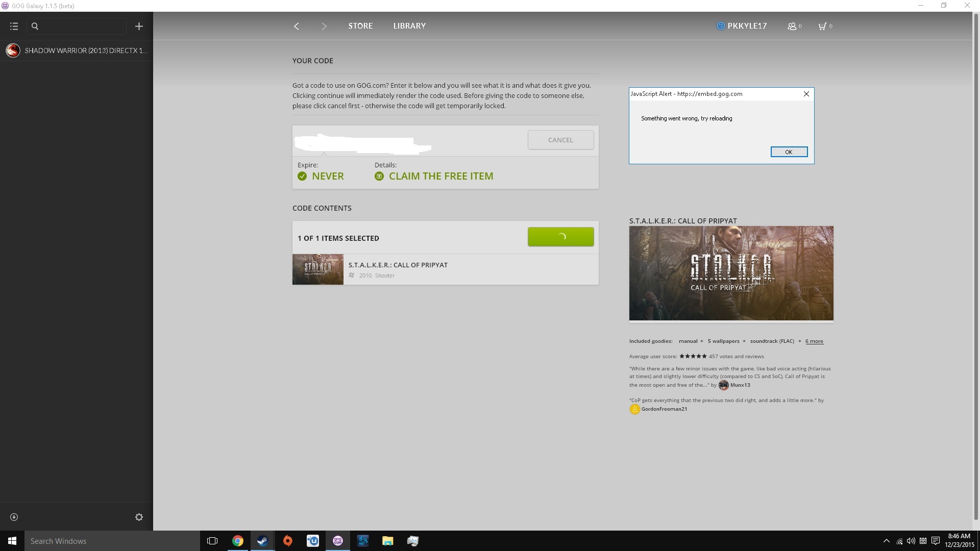This screenshot has height=551, width=980.
Task: Open the sidebar list view menu icon
Action: pyautogui.click(x=14, y=26)
